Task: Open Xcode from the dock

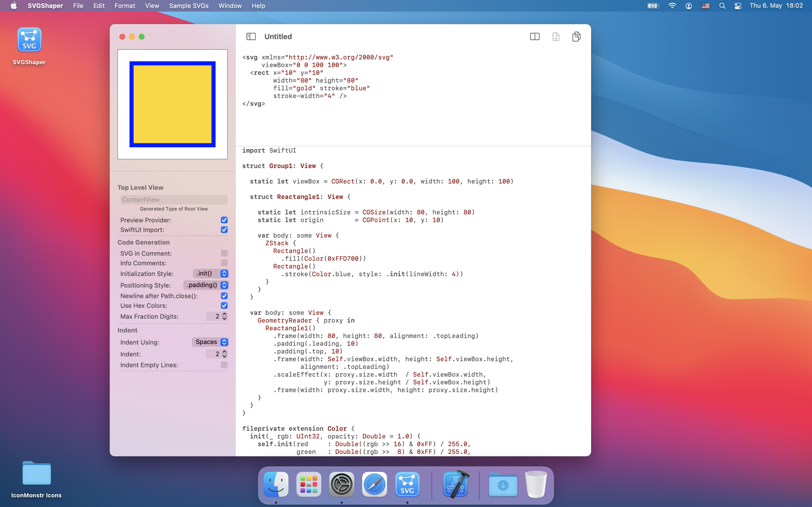Action: 455,484
